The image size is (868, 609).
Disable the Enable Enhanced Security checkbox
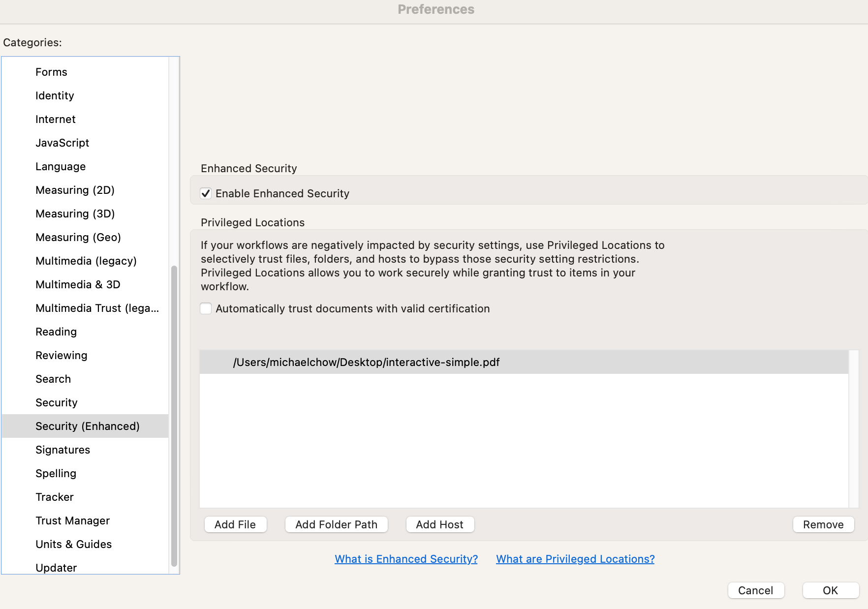click(206, 193)
